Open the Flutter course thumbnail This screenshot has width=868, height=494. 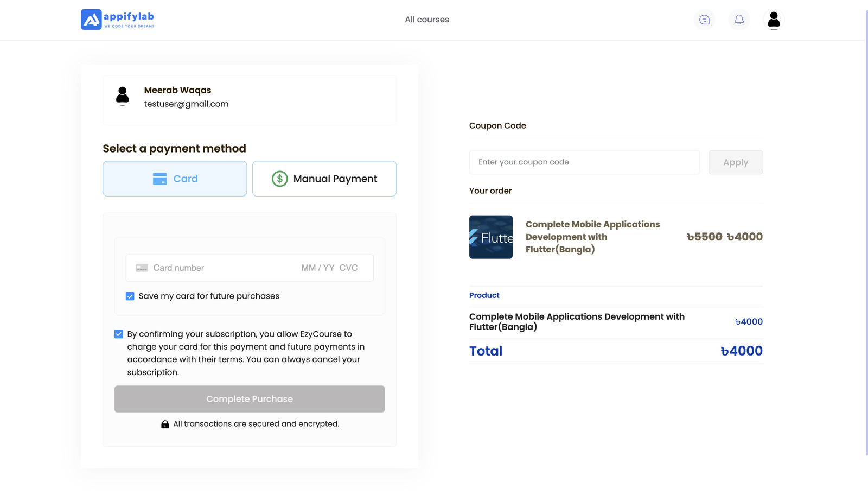[491, 237]
